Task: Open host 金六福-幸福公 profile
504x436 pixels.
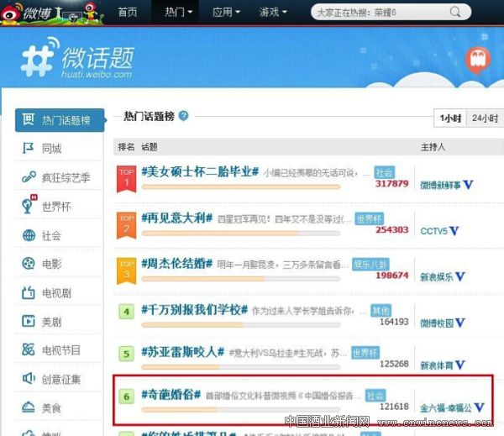Action: coord(446,408)
